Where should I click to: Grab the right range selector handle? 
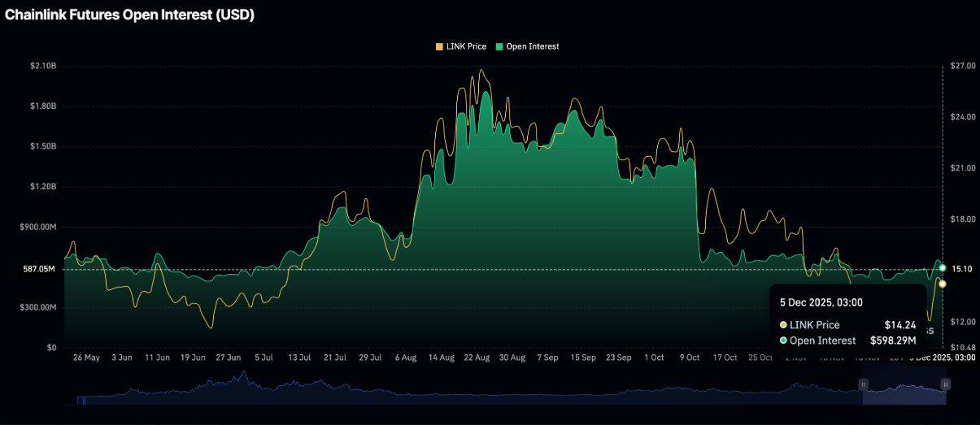coord(945,384)
